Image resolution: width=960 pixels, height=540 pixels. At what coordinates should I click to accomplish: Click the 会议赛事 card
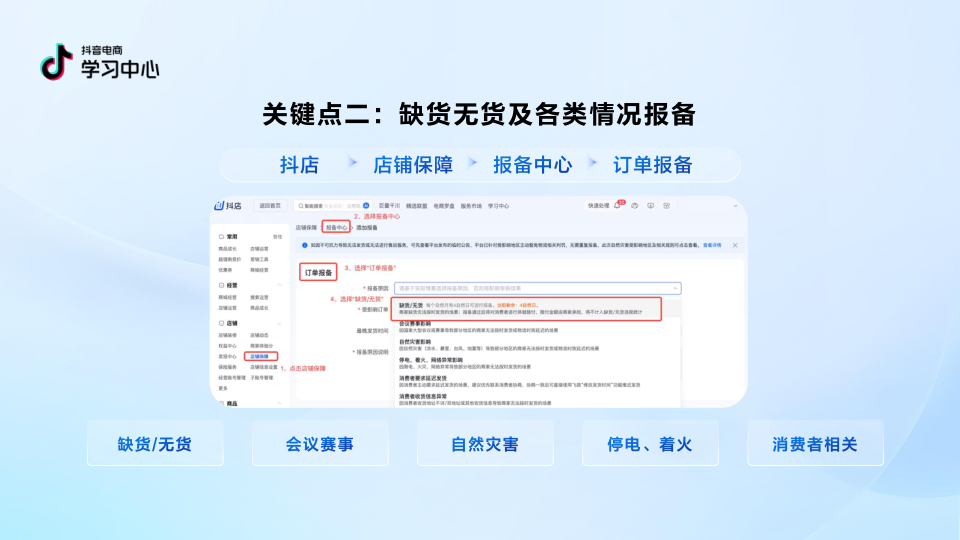pyautogui.click(x=320, y=443)
